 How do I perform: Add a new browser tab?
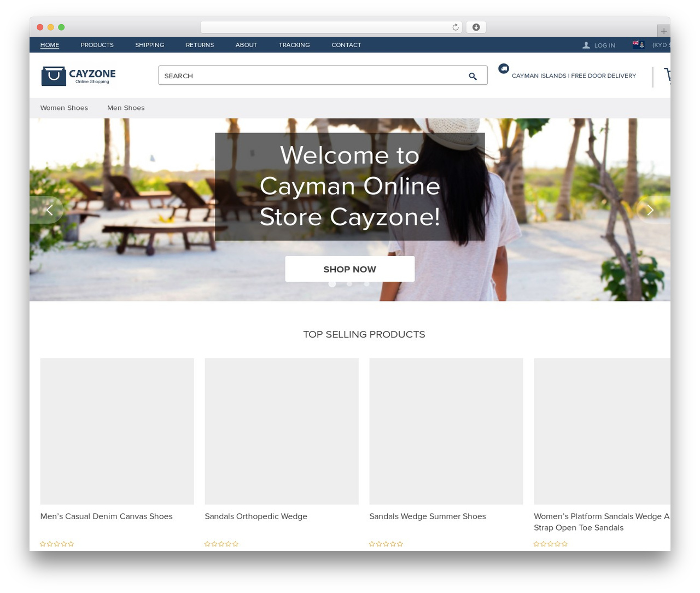tap(663, 31)
